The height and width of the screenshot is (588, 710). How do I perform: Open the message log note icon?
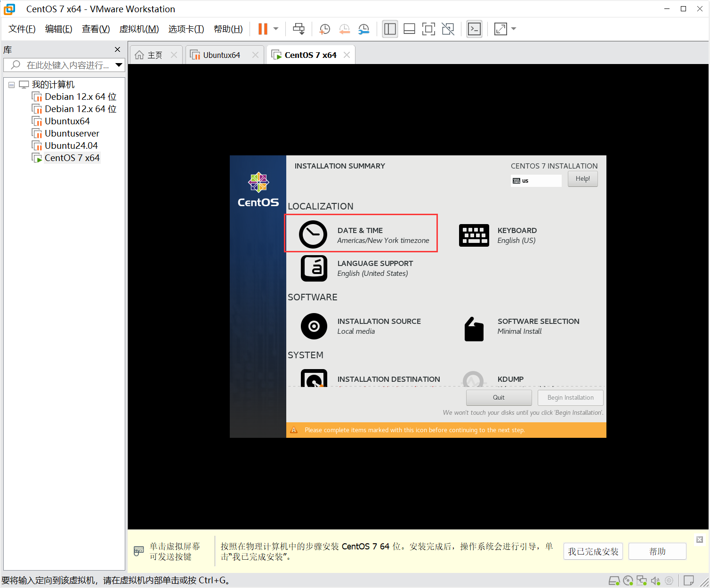tap(689, 581)
